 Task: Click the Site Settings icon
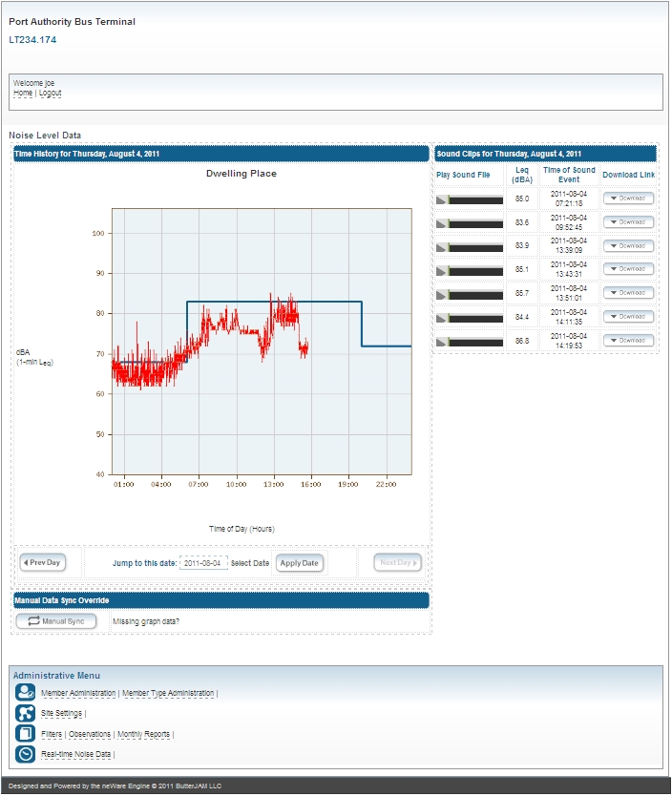point(26,713)
